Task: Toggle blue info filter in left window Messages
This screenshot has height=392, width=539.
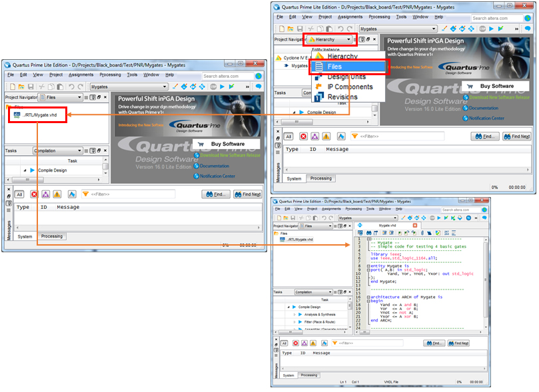Action: pos(71,194)
